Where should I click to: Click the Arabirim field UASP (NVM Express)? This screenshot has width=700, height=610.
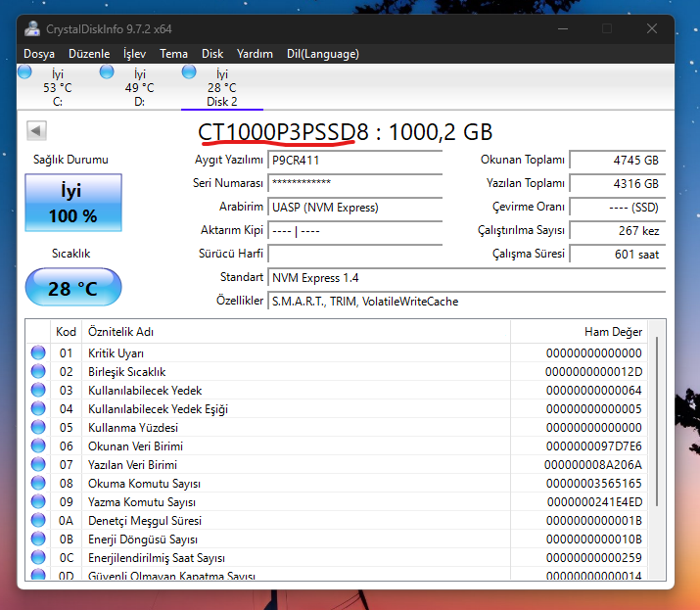point(355,208)
